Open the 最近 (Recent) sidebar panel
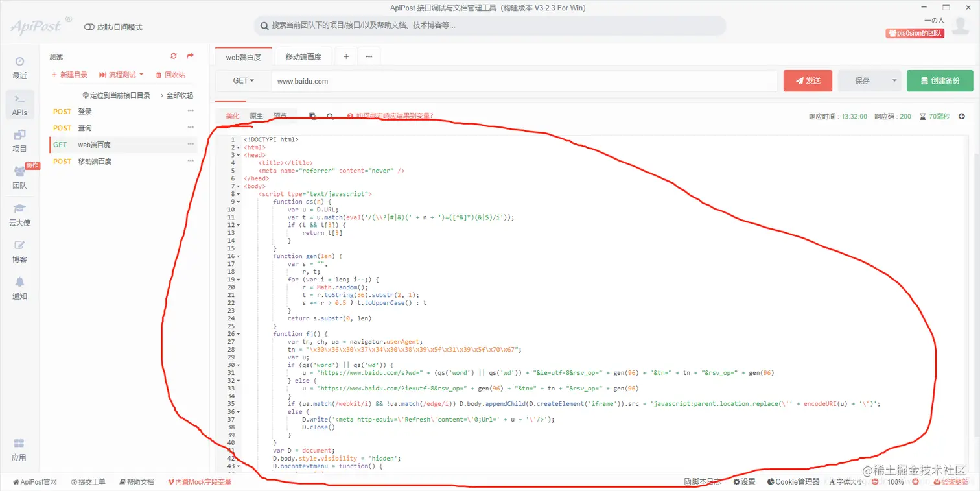Viewport: 980px width, 491px height. [x=19, y=67]
